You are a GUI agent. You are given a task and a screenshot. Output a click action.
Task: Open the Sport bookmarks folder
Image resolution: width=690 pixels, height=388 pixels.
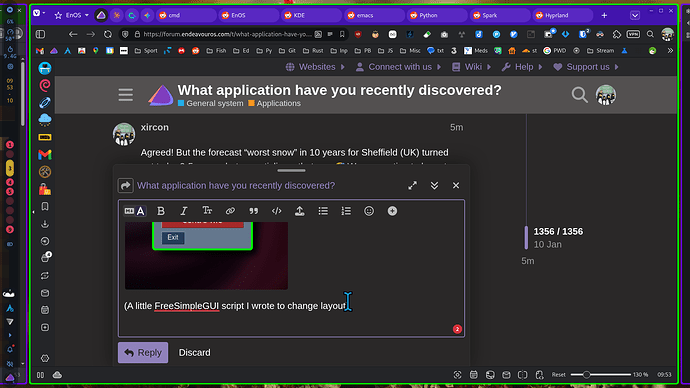coord(146,51)
